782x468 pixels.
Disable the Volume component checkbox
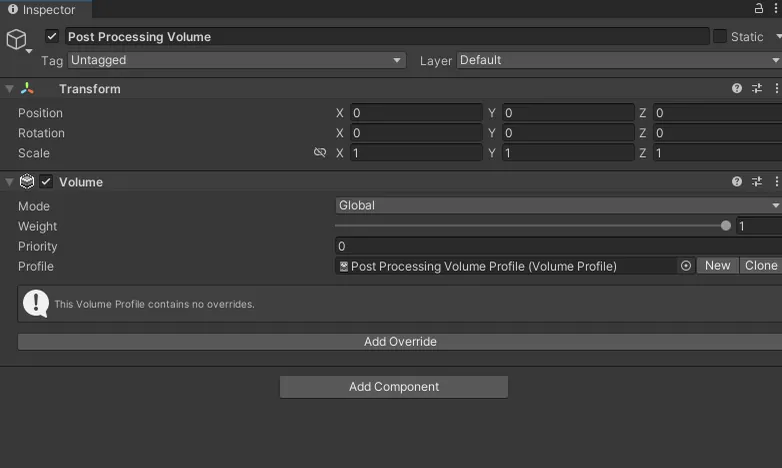(46, 182)
